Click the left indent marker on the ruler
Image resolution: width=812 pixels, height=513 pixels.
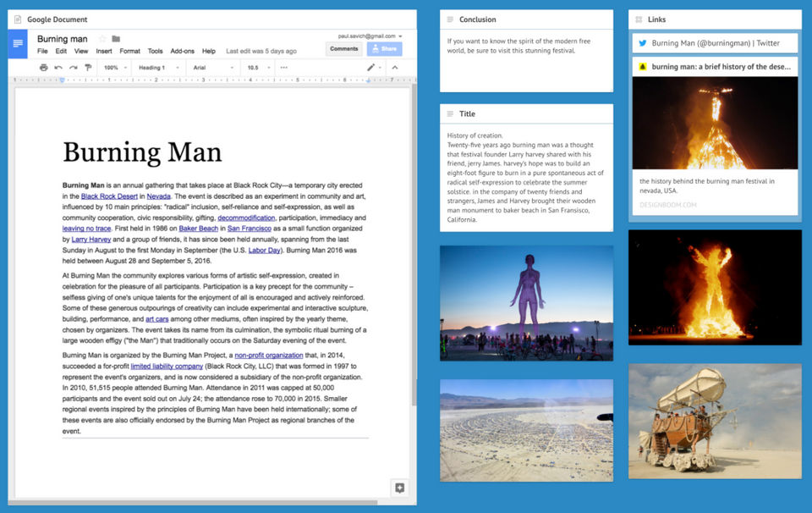(x=62, y=80)
